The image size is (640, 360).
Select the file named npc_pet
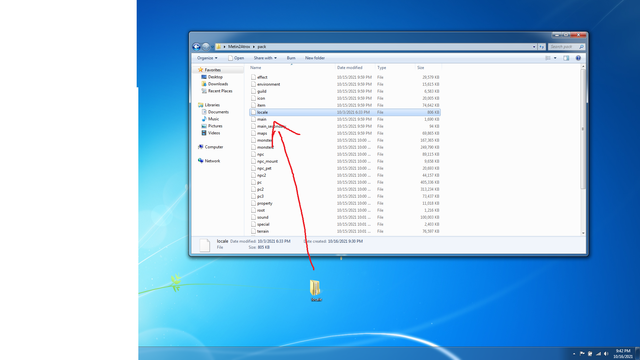[264, 168]
